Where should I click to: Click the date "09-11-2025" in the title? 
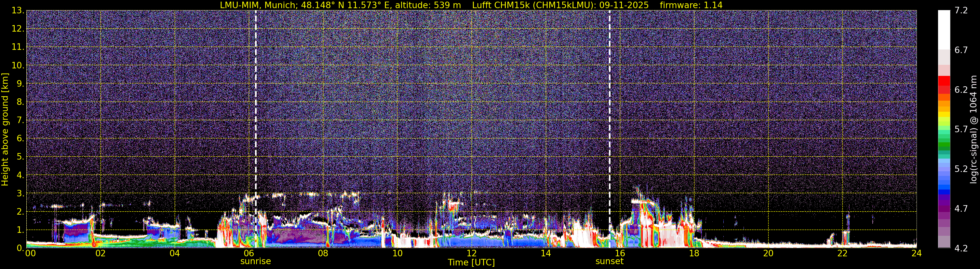(x=624, y=5)
